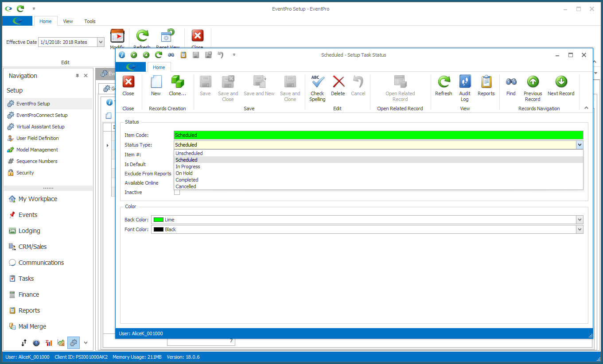The height and width of the screenshot is (364, 603).
Task: Click the small green down arrow in dialog quick access bar
Action: pos(146,55)
